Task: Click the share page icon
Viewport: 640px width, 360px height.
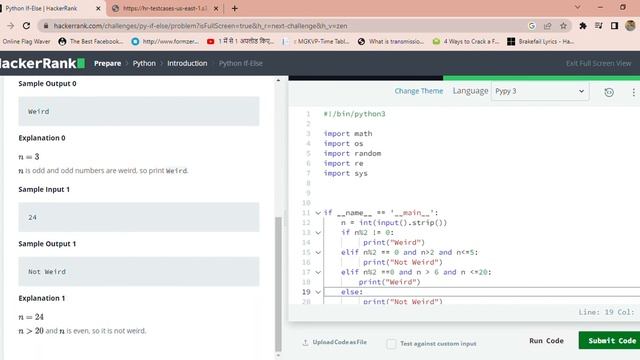Action: tap(547, 26)
